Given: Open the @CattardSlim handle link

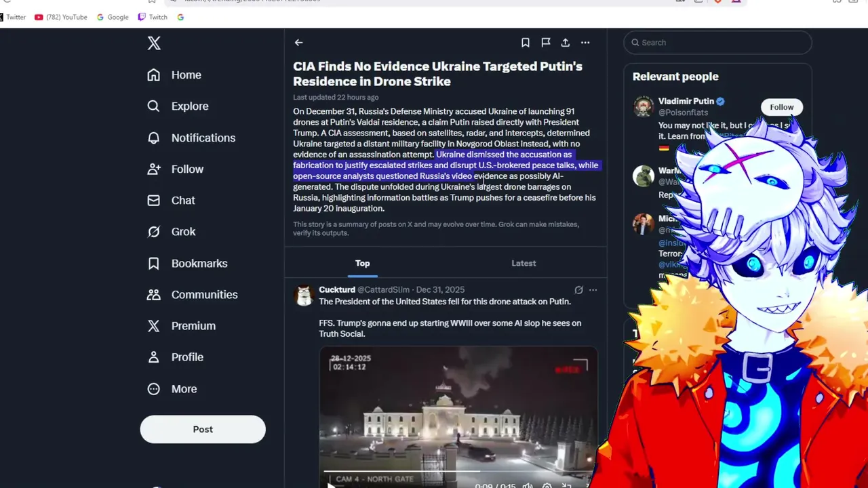Looking at the screenshot, I should [383, 290].
